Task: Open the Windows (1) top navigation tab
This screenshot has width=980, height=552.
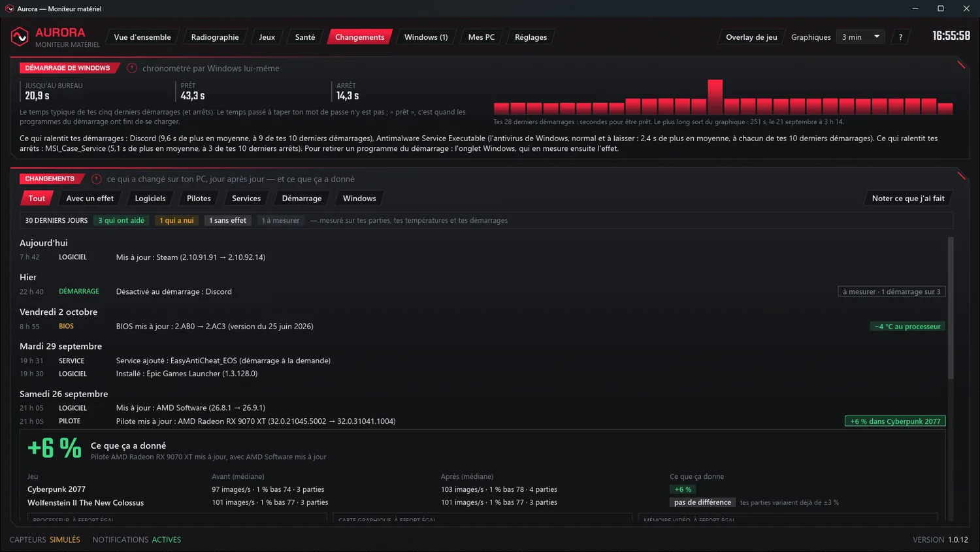Action: tap(426, 37)
